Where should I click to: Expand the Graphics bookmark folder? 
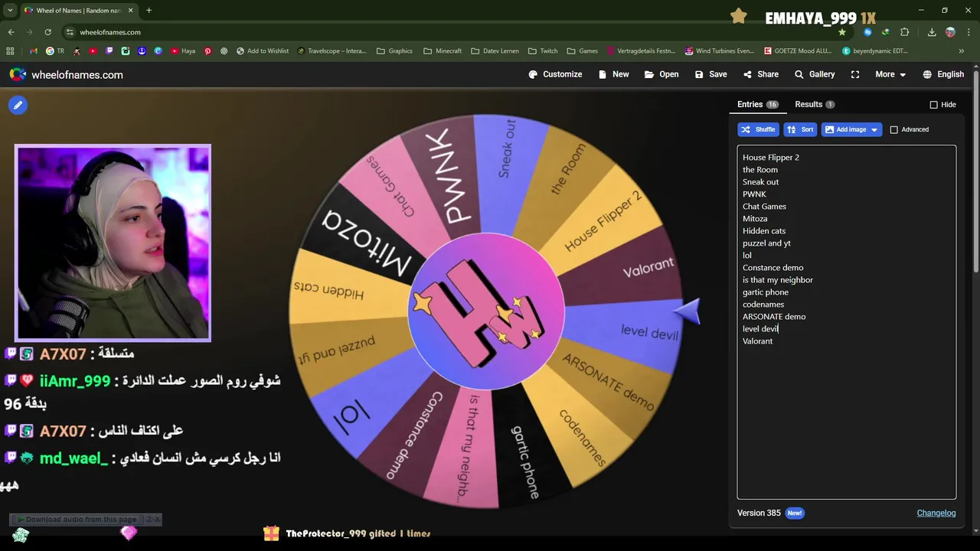[x=394, y=51]
